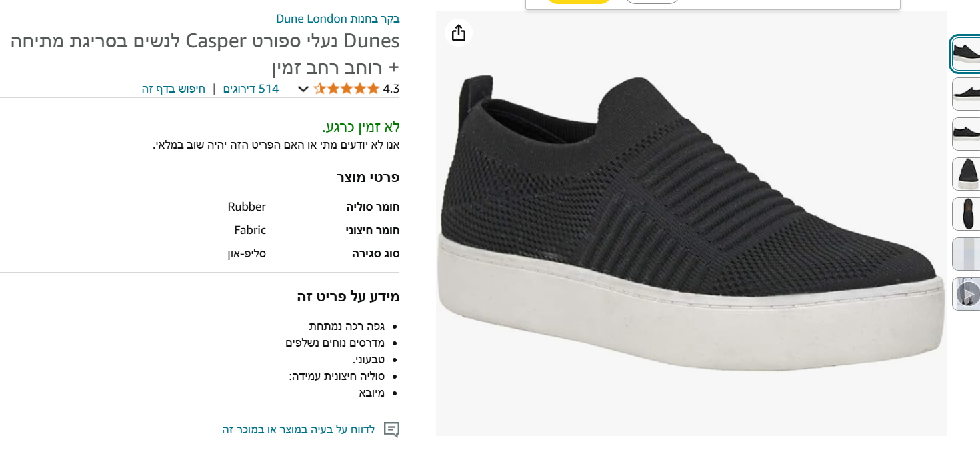The width and height of the screenshot is (980, 470).
Task: Show the heel view shoe thumbnail
Action: point(966,174)
